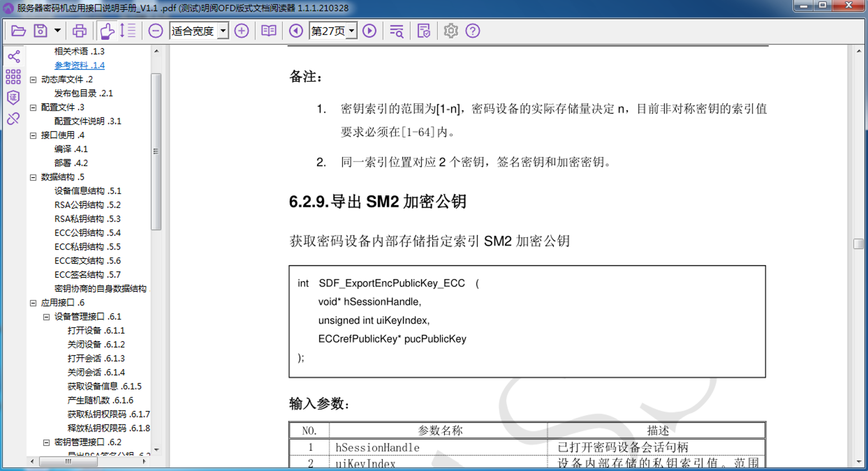Show page thumbnails sidebar icon
This screenshot has width=868, height=471.
13,77
